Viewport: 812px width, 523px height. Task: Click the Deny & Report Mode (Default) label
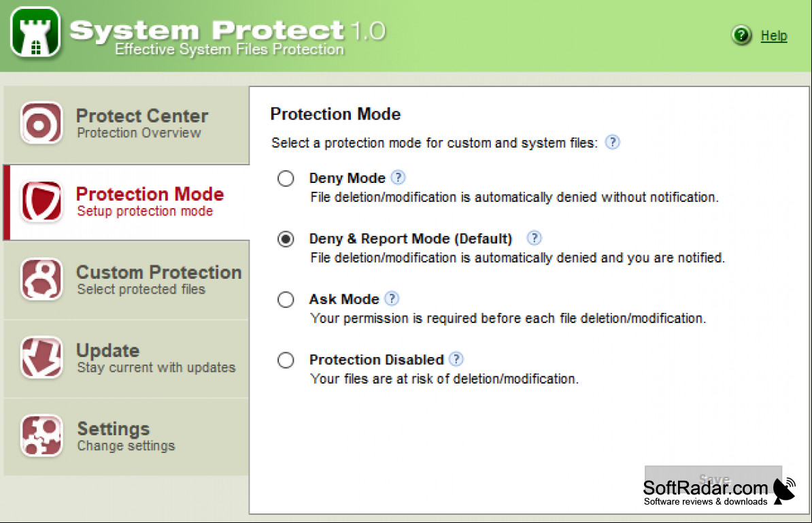[411, 239]
